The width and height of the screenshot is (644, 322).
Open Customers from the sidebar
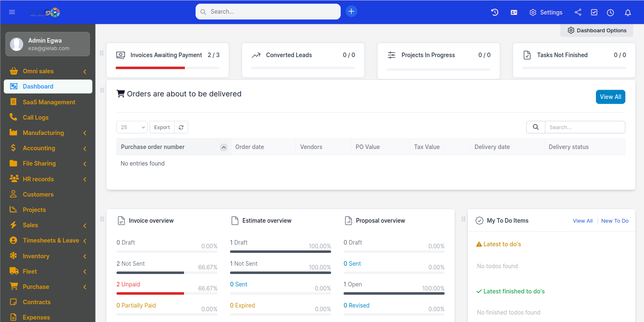click(x=38, y=195)
